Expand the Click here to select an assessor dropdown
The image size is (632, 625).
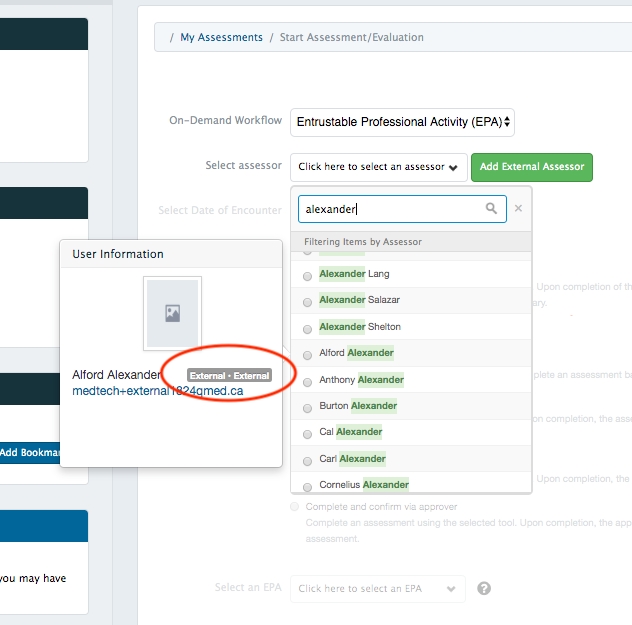coord(379,167)
